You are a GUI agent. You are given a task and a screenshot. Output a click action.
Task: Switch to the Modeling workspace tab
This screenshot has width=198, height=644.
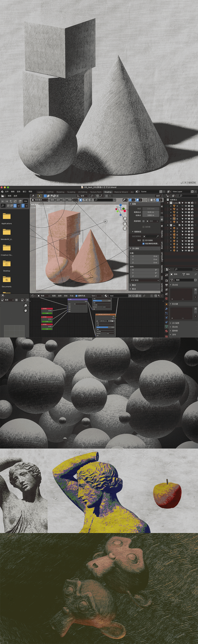point(60,192)
